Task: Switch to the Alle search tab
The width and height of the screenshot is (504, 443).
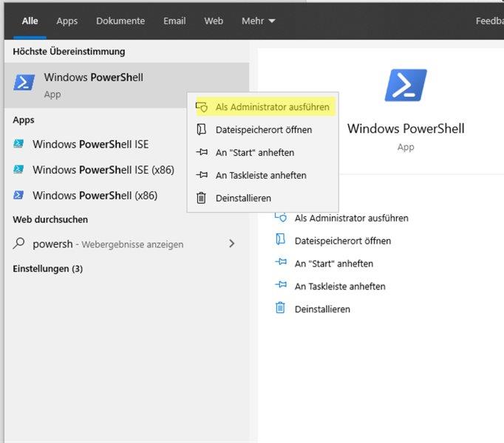Action: pyautogui.click(x=30, y=21)
